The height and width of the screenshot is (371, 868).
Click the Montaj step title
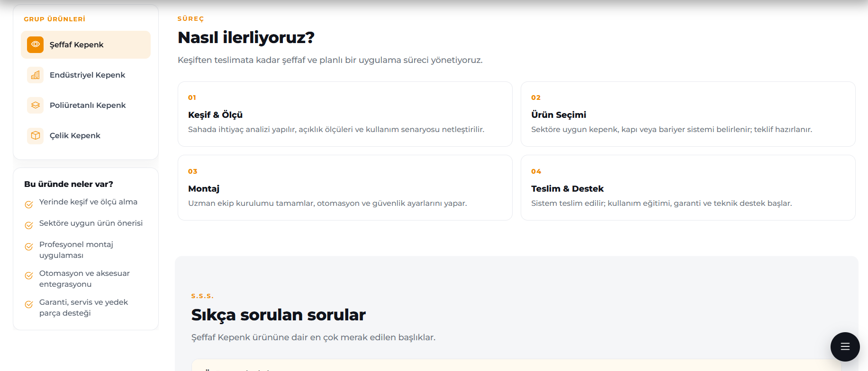pos(204,188)
